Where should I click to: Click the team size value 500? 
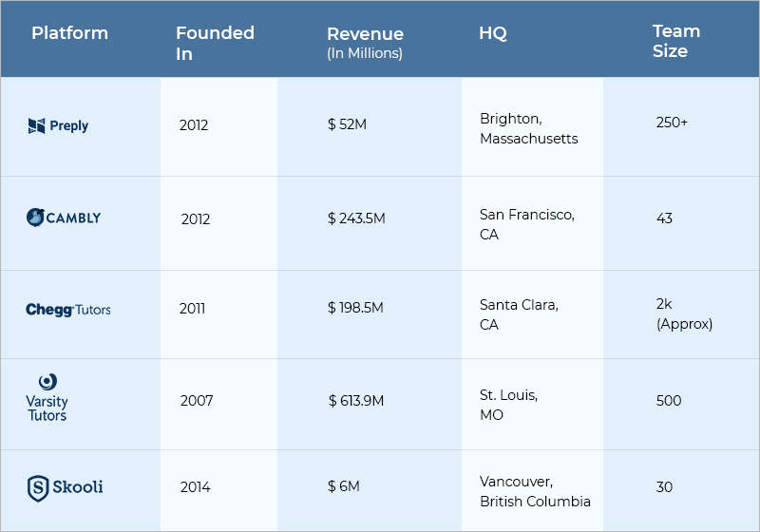669,400
